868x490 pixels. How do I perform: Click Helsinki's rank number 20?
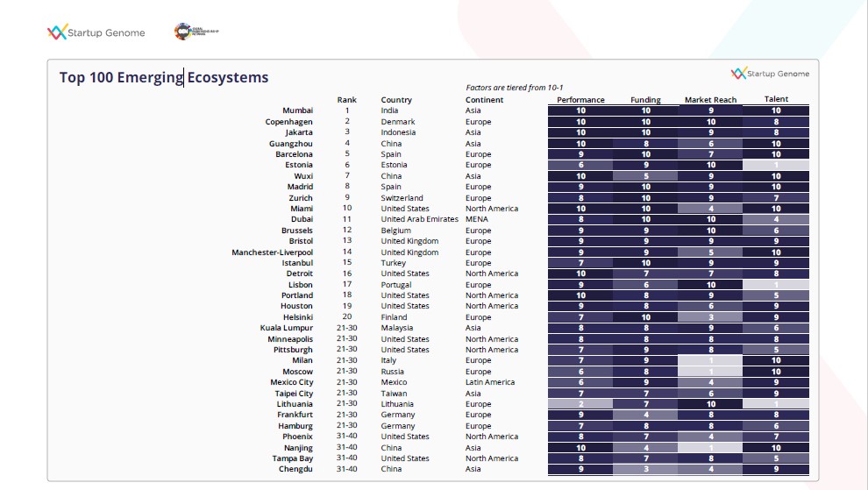[x=347, y=316]
